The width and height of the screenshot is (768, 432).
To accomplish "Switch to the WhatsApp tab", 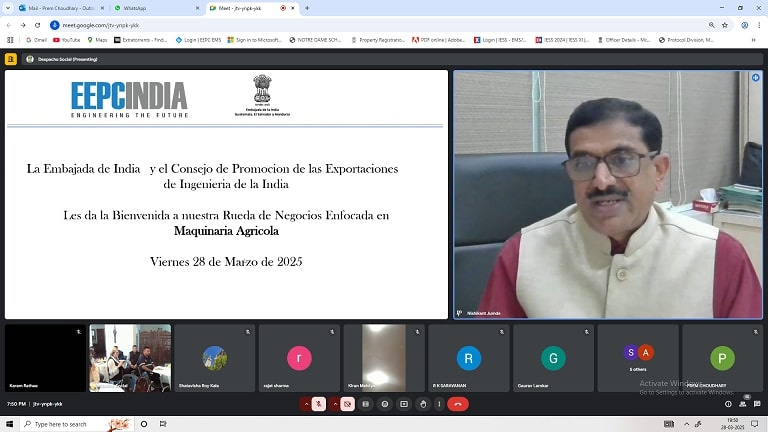I will click(x=156, y=8).
